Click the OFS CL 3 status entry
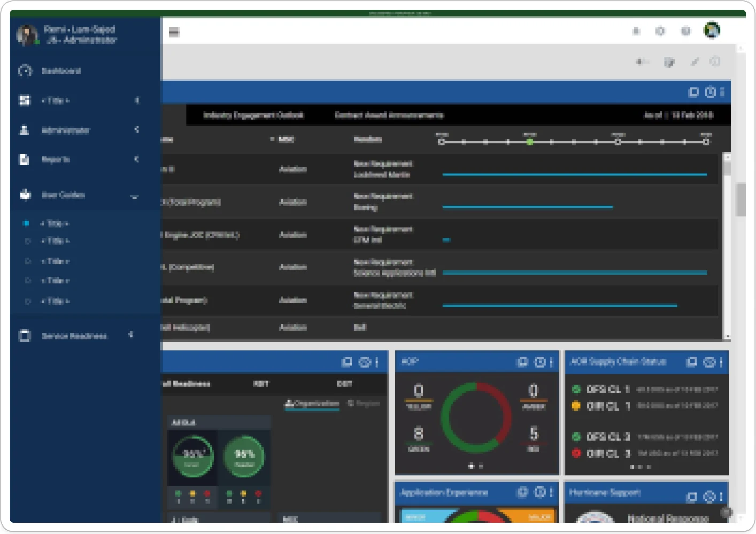Screen dimensions: 756x534 point(644,437)
